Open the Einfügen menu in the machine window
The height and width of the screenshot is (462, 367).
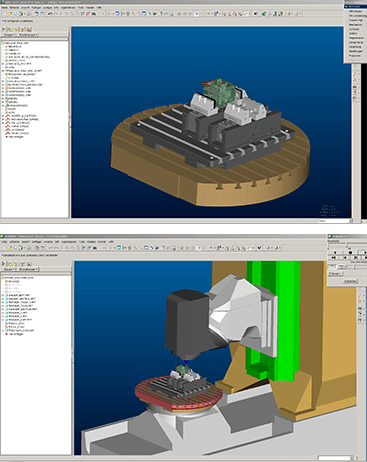point(37,242)
